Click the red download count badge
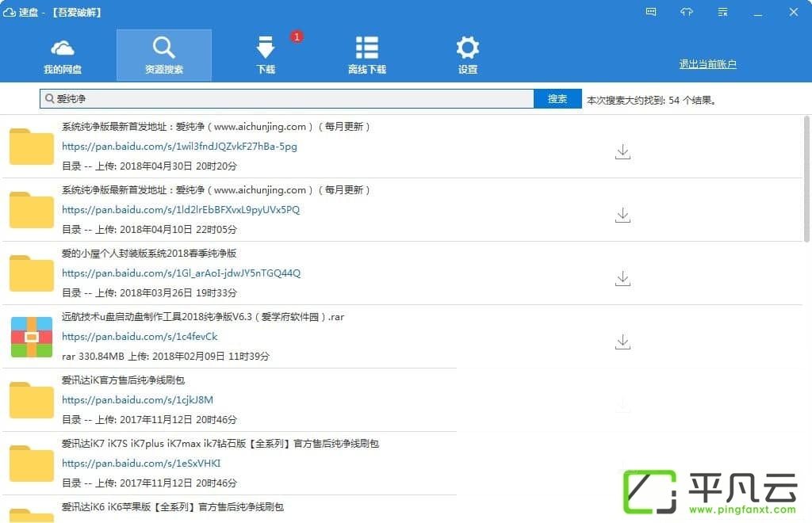 297,36
